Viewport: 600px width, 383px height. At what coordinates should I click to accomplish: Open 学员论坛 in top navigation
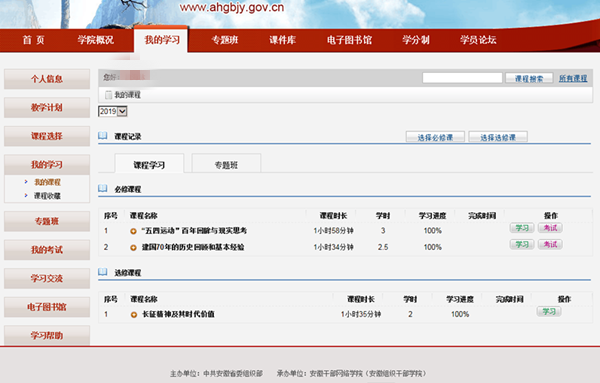coord(478,40)
